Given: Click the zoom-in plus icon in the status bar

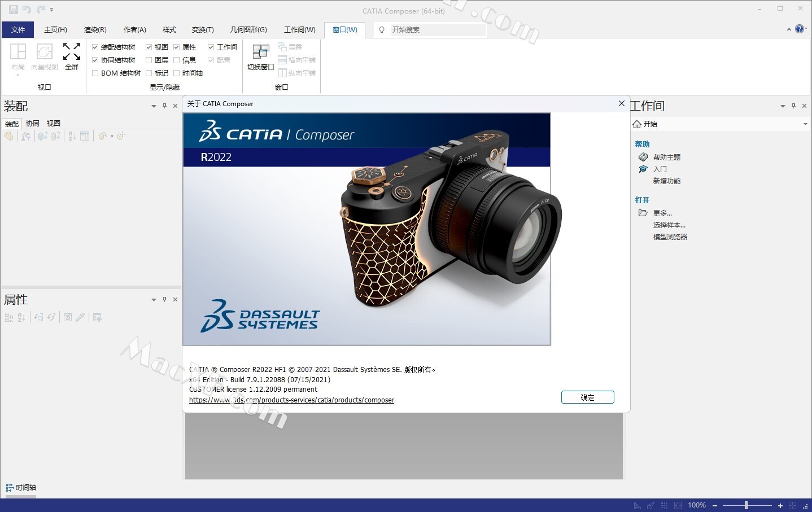Looking at the screenshot, I should click(x=780, y=505).
